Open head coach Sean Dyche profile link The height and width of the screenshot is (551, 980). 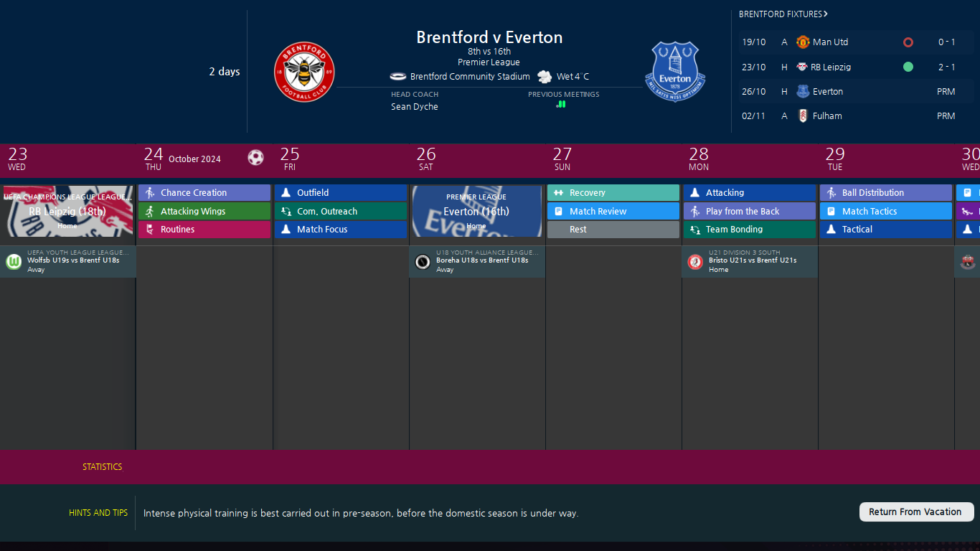tap(414, 107)
